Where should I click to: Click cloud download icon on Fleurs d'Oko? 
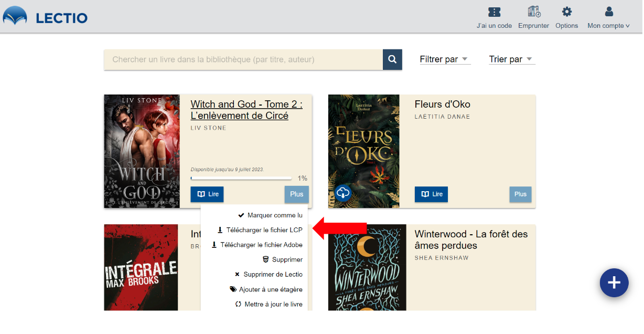(342, 193)
